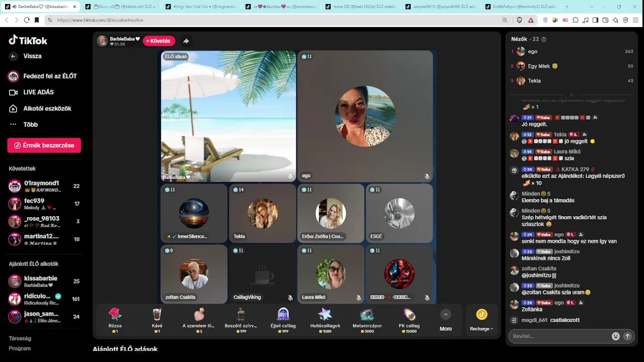The image size is (644, 362).
Task: Open the Recharge coin menu
Action: (x=481, y=320)
